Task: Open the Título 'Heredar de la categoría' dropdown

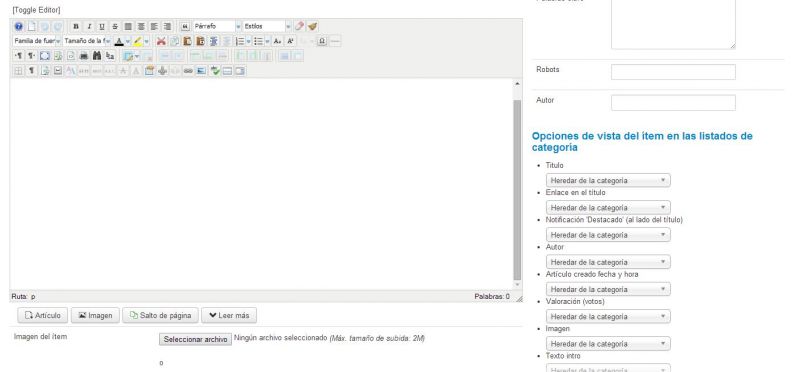Action: [608, 180]
